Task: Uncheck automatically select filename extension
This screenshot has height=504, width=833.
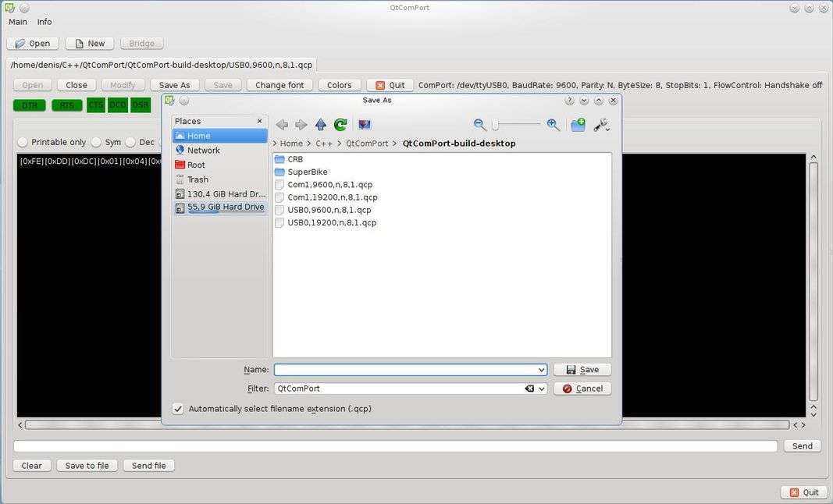Action: point(178,409)
